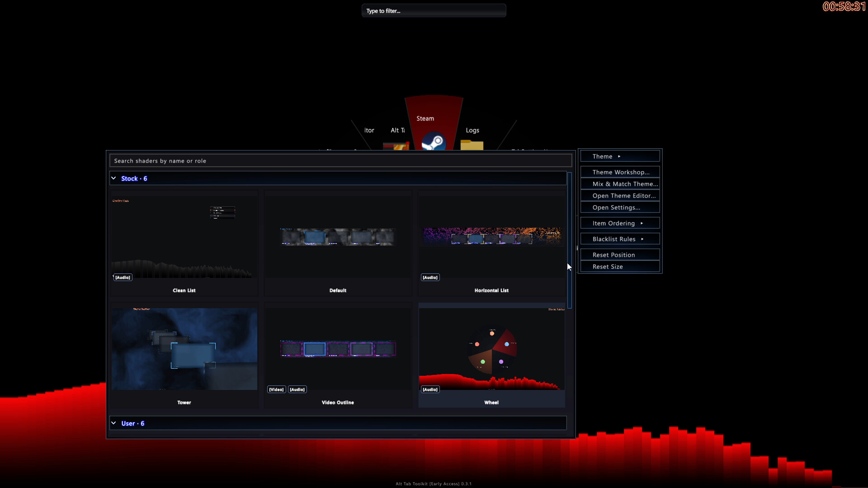
Task: Expand the Theme submenu
Action: pyautogui.click(x=620, y=156)
